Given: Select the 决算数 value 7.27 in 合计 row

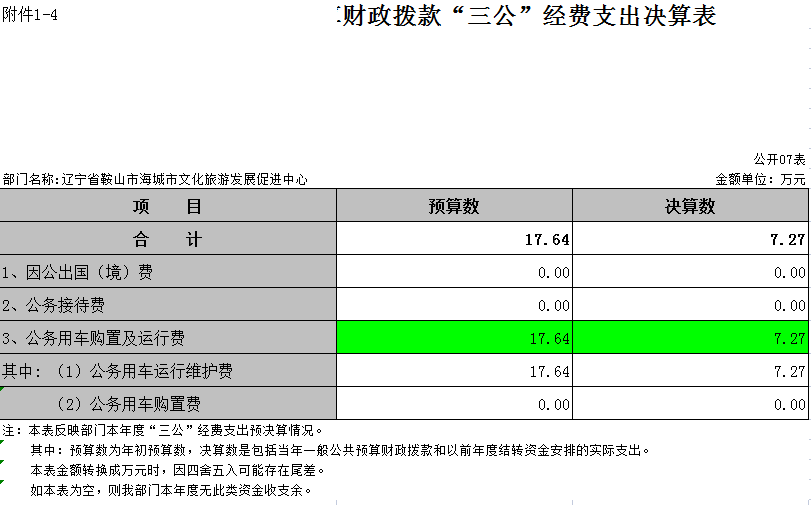Looking at the screenshot, I should pyautogui.click(x=690, y=239).
